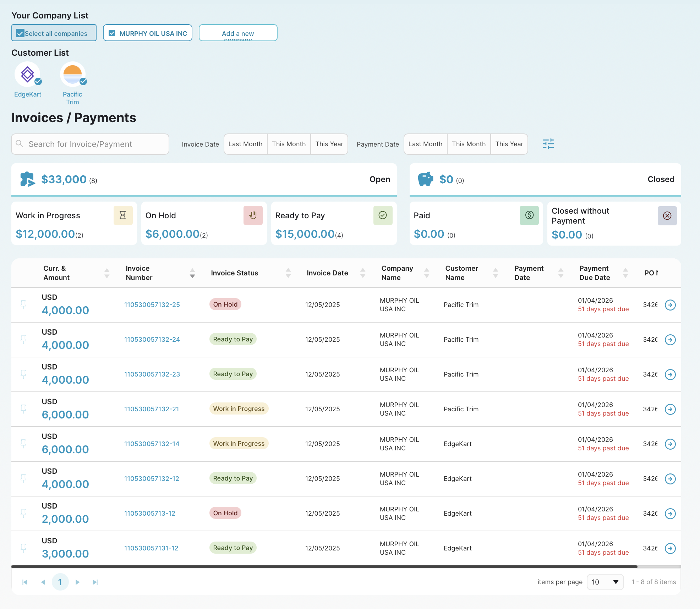Deselect the EdgeKart customer
The height and width of the screenshot is (609, 700).
28,75
